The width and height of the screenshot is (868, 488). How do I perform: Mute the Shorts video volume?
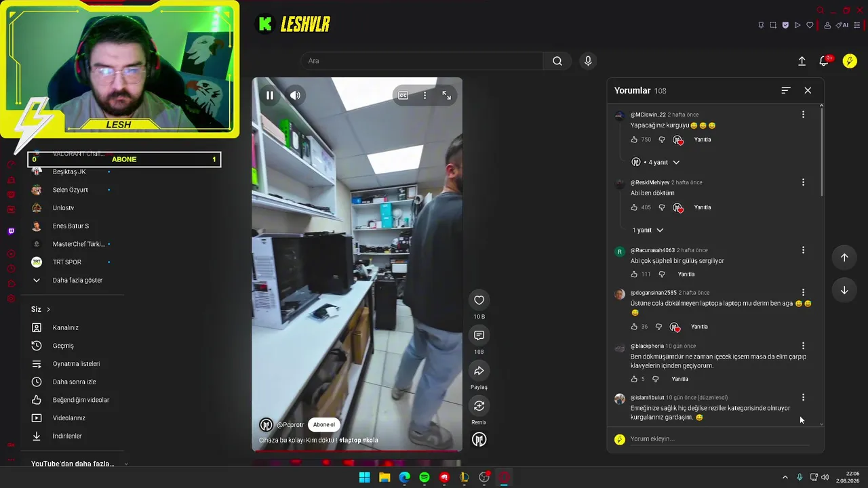295,96
